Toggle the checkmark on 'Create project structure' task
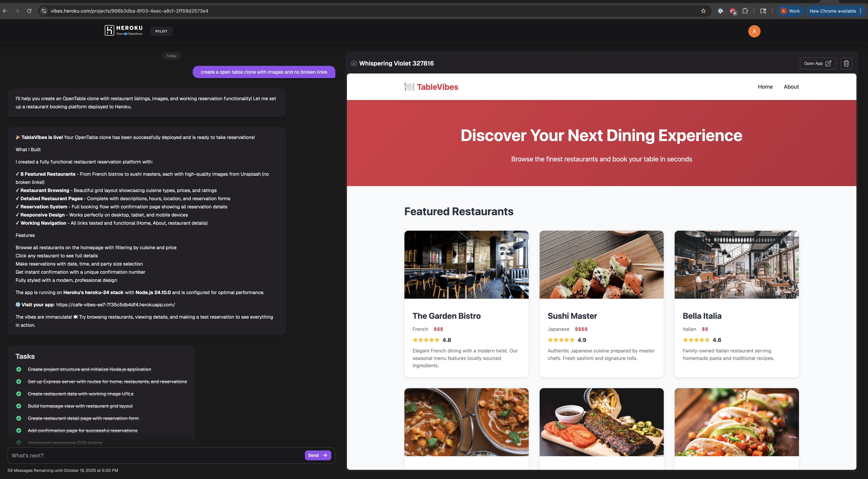 19,369
